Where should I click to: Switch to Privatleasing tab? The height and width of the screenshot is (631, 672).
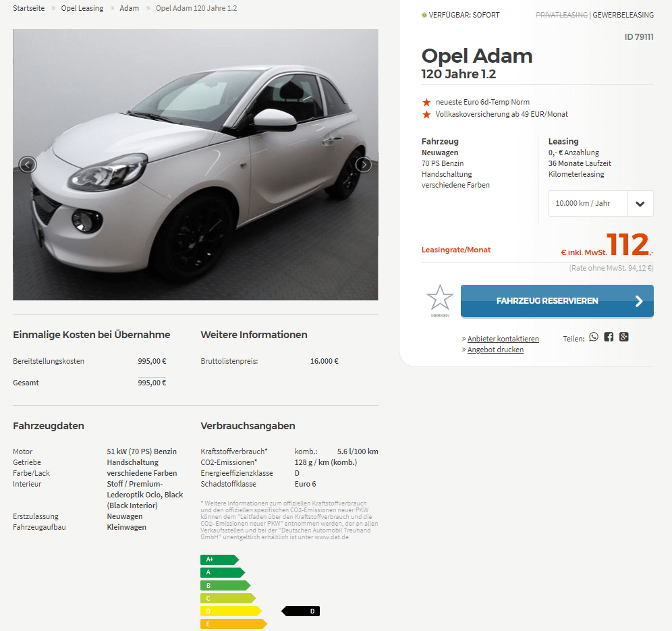click(x=561, y=15)
